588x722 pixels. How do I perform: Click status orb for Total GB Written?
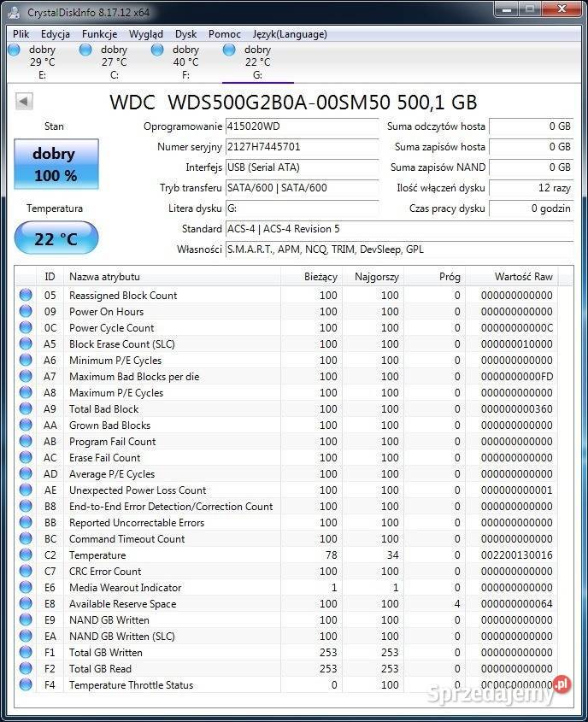[x=26, y=653]
